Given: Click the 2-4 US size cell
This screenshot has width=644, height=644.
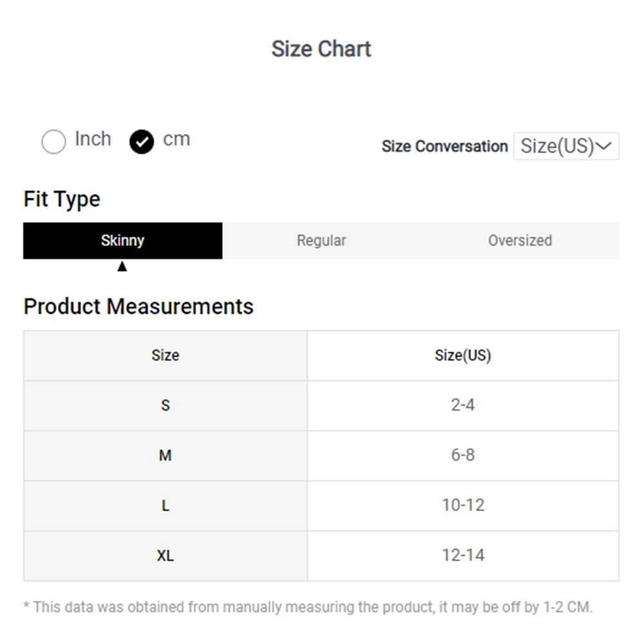Looking at the screenshot, I should (x=463, y=405).
